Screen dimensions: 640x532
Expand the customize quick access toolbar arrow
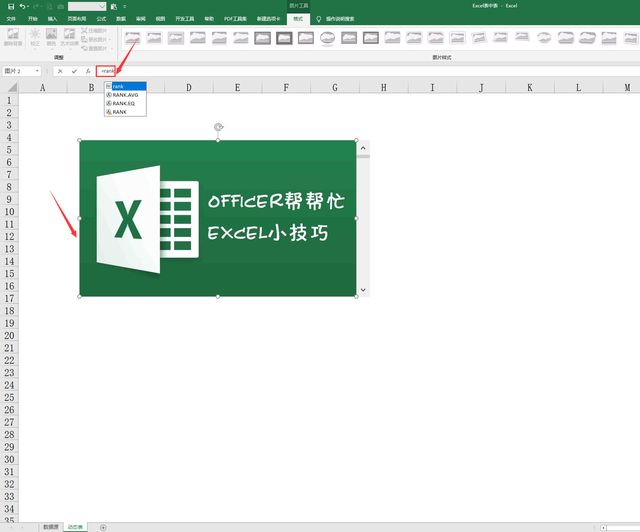[x=125, y=7]
